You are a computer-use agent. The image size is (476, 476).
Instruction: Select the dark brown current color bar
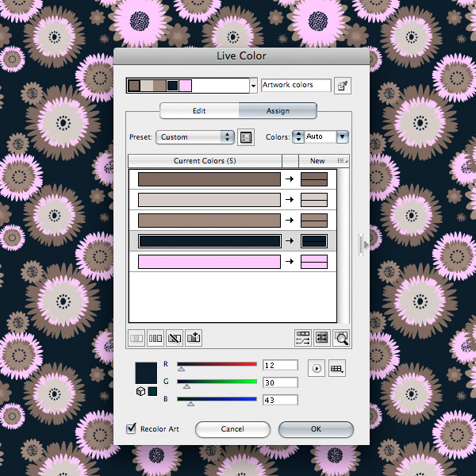(209, 179)
